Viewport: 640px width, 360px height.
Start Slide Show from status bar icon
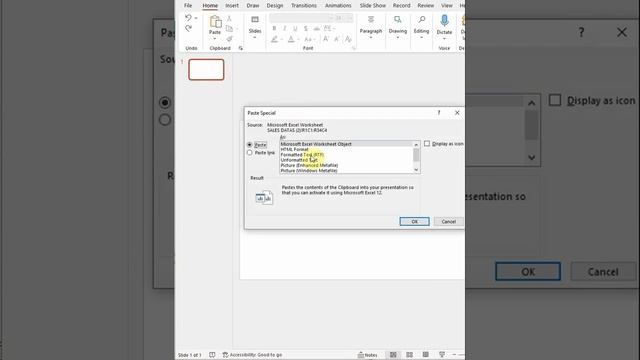[442, 355]
